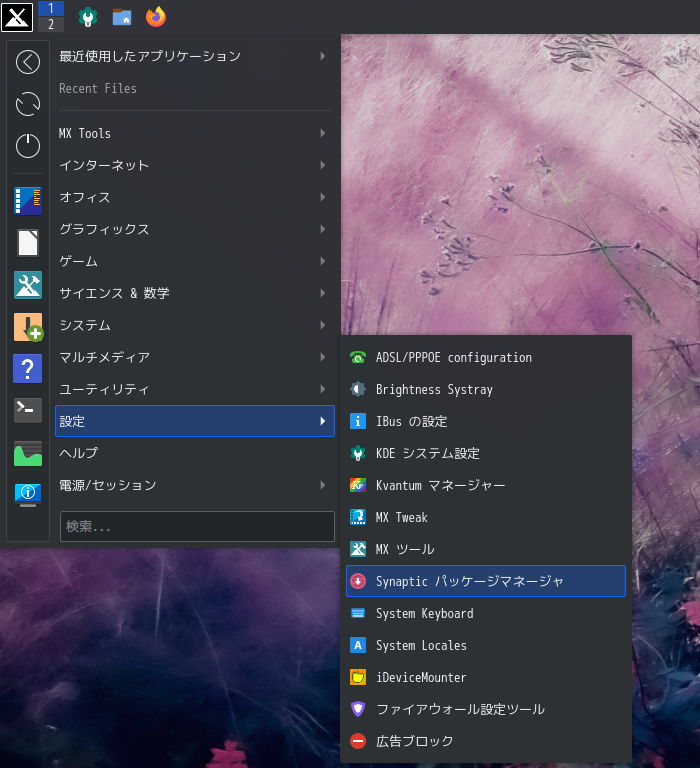Open System Locales

pyautogui.click(x=486, y=646)
